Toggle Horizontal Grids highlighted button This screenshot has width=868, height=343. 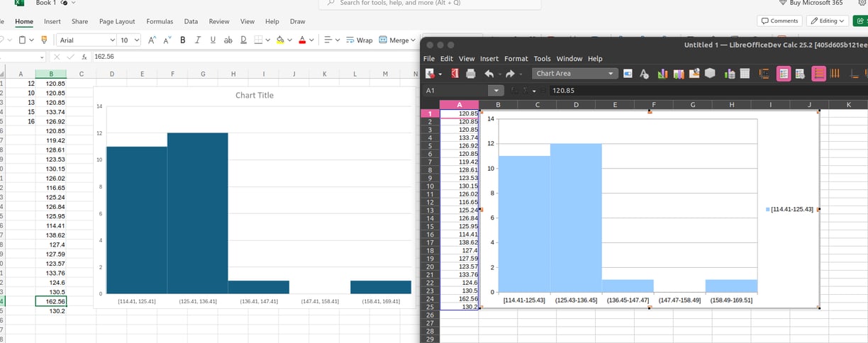(x=818, y=74)
